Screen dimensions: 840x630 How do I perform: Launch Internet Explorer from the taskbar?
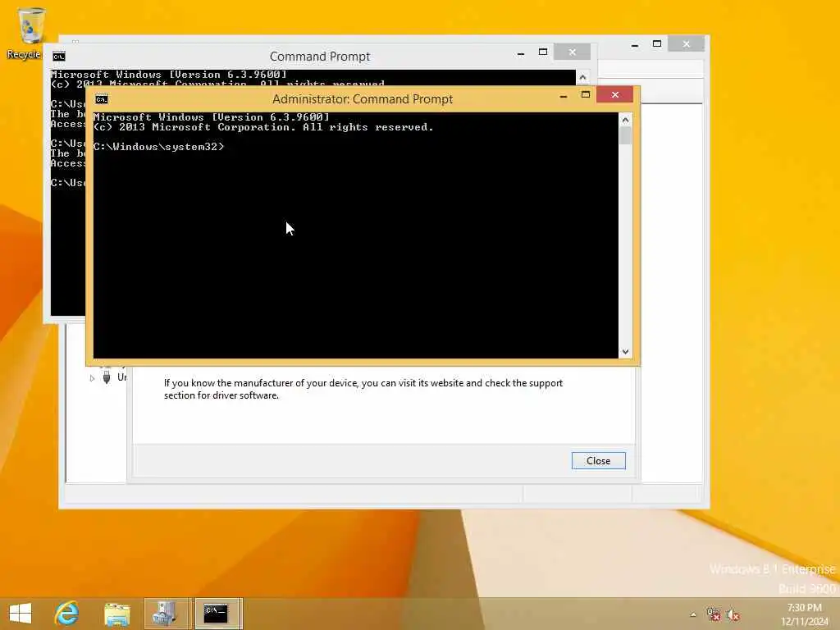pyautogui.click(x=67, y=614)
